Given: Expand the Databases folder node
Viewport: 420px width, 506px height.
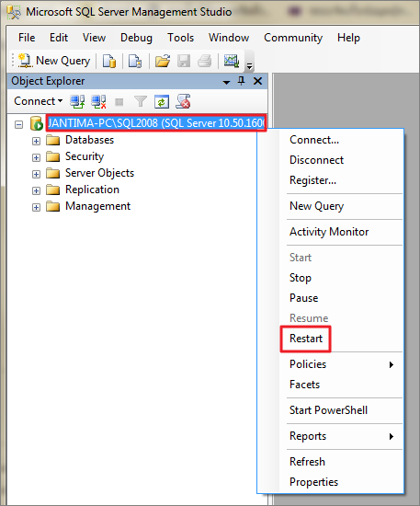Looking at the screenshot, I should coord(36,141).
